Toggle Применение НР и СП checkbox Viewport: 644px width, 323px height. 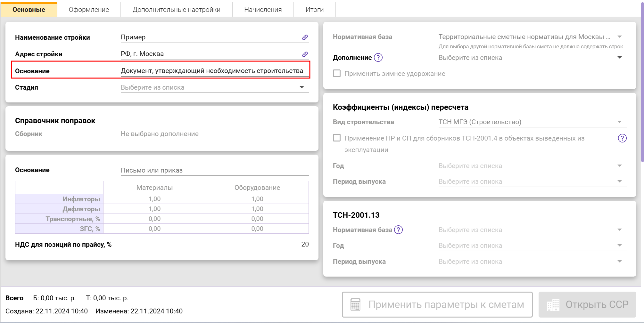(x=337, y=138)
